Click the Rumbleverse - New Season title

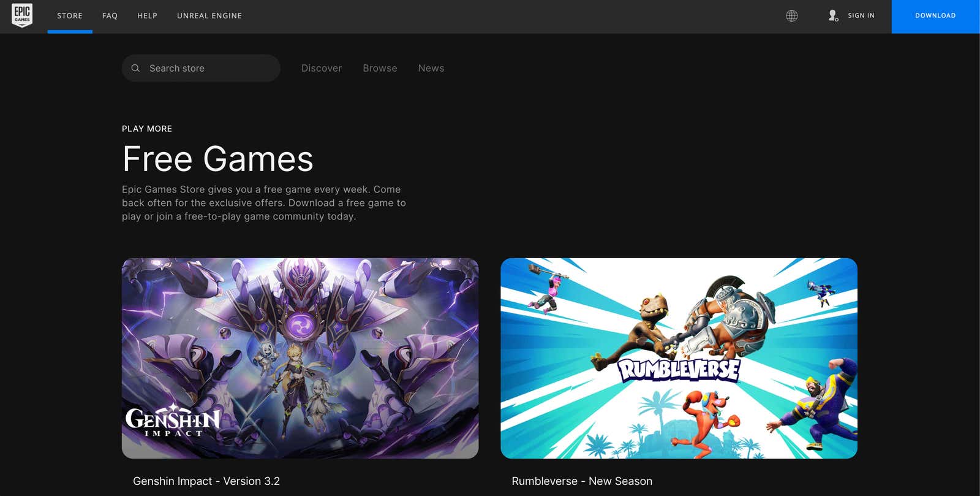(582, 481)
